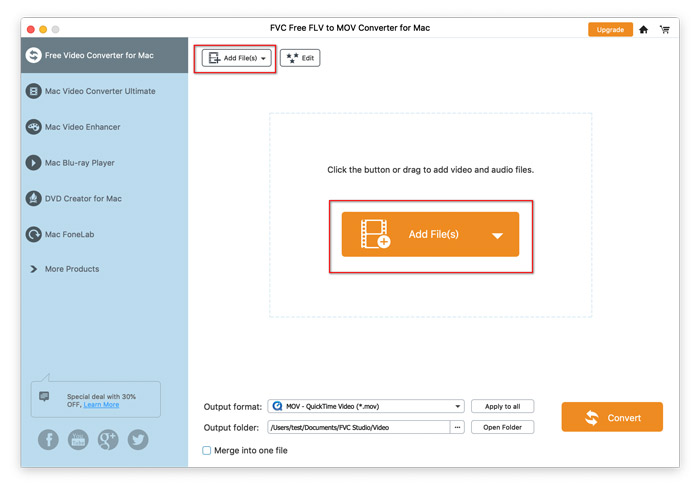
Task: Open the YouTube social icon
Action: click(78, 440)
